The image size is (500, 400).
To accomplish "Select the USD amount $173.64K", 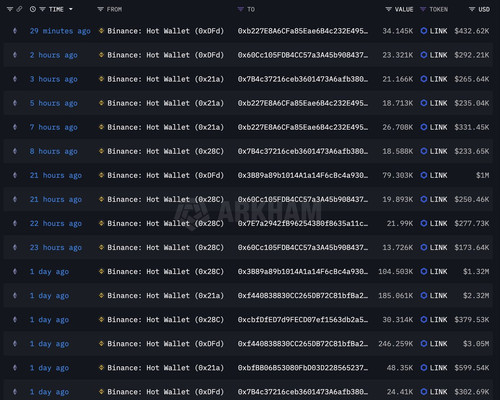I will (472, 247).
